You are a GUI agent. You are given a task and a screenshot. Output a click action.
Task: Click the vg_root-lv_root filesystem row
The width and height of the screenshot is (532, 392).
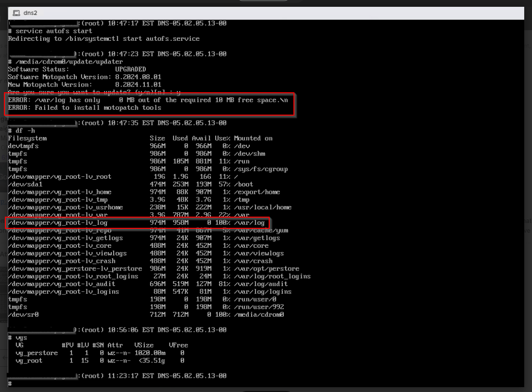[123, 177]
